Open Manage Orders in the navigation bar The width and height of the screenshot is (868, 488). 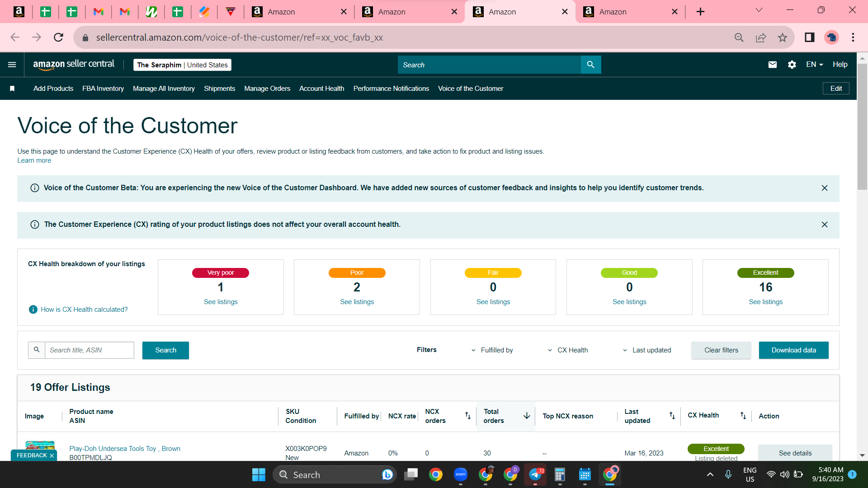[x=267, y=89]
